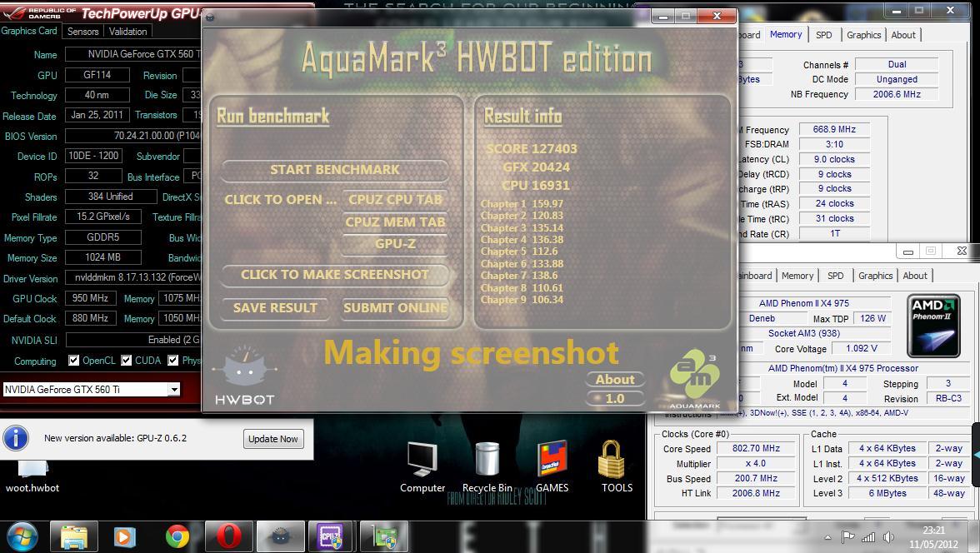Click the 1.0 version button

click(615, 398)
